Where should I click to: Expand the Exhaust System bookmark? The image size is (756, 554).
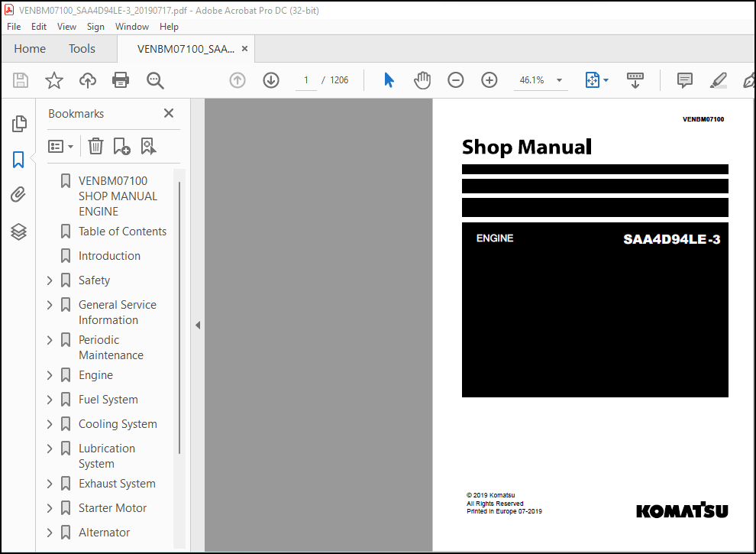point(50,484)
